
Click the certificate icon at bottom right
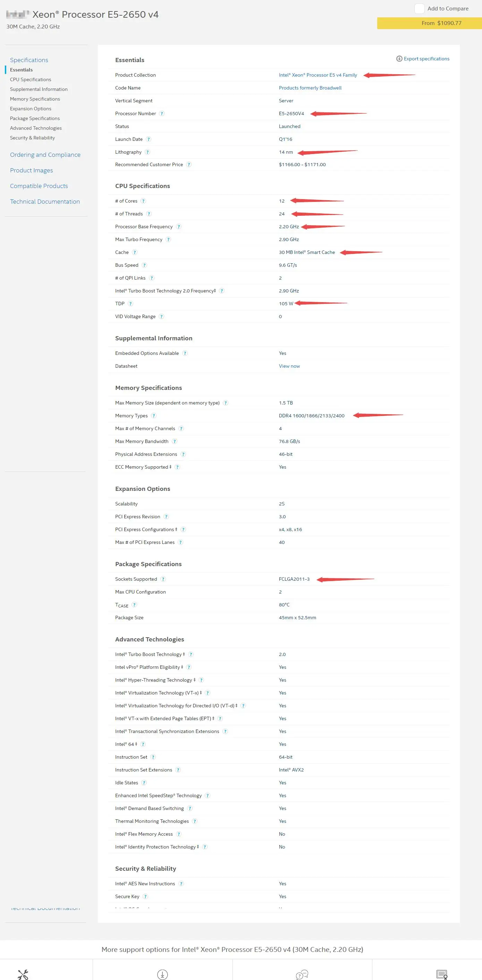click(x=442, y=974)
